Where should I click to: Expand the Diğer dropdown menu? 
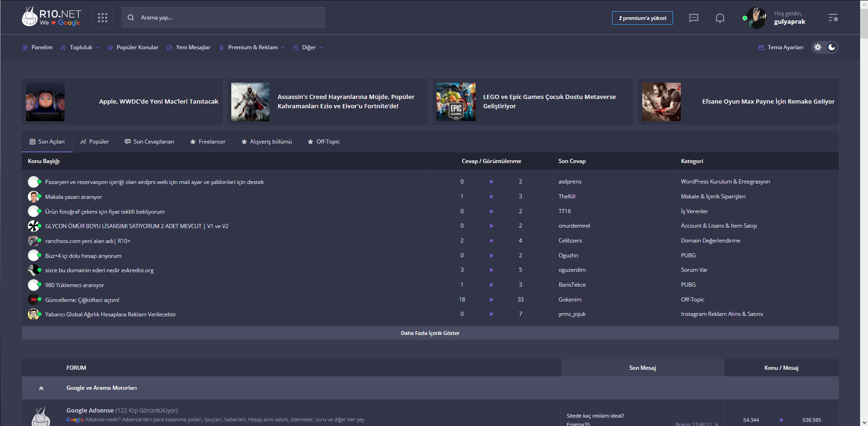[308, 47]
